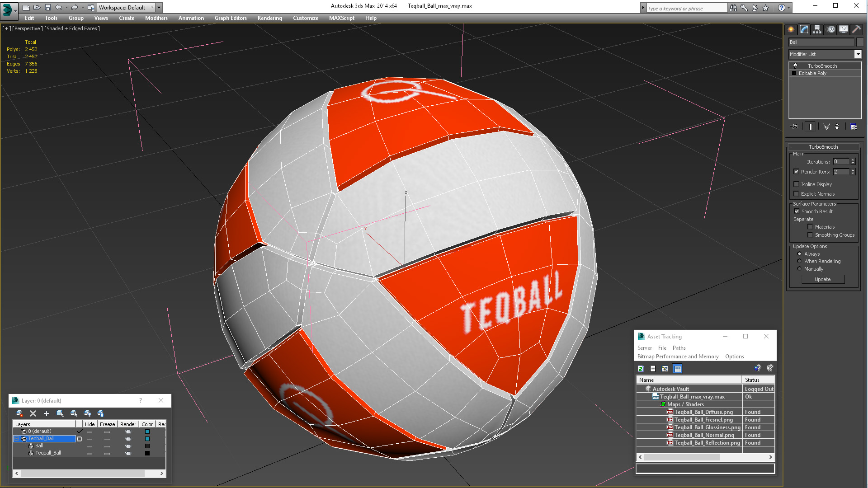The height and width of the screenshot is (488, 868).
Task: Select Always update option
Action: click(799, 254)
